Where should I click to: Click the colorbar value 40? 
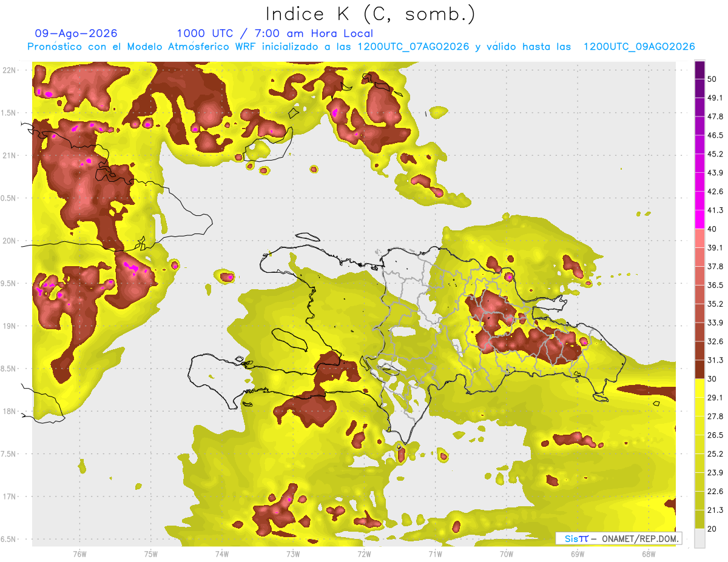712,229
